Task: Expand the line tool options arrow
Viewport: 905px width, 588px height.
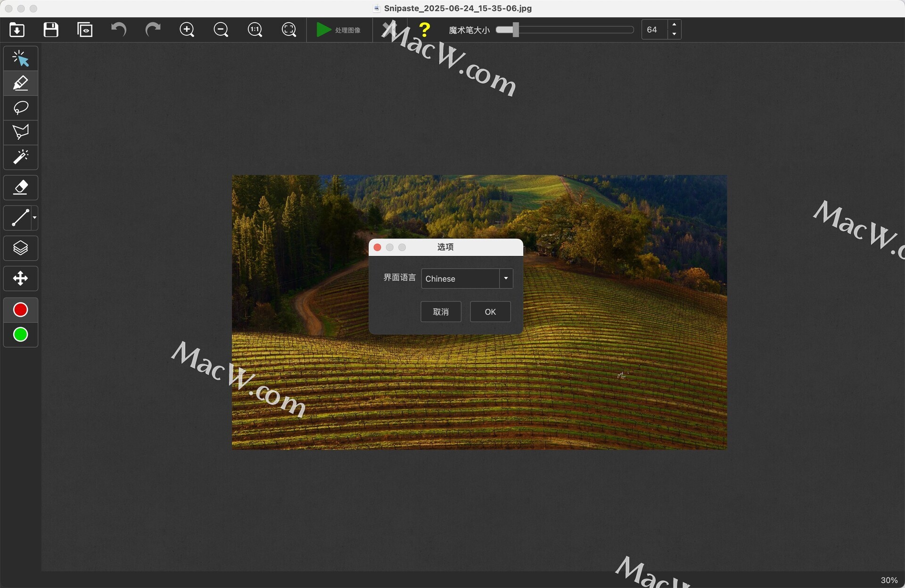Action: (34, 218)
